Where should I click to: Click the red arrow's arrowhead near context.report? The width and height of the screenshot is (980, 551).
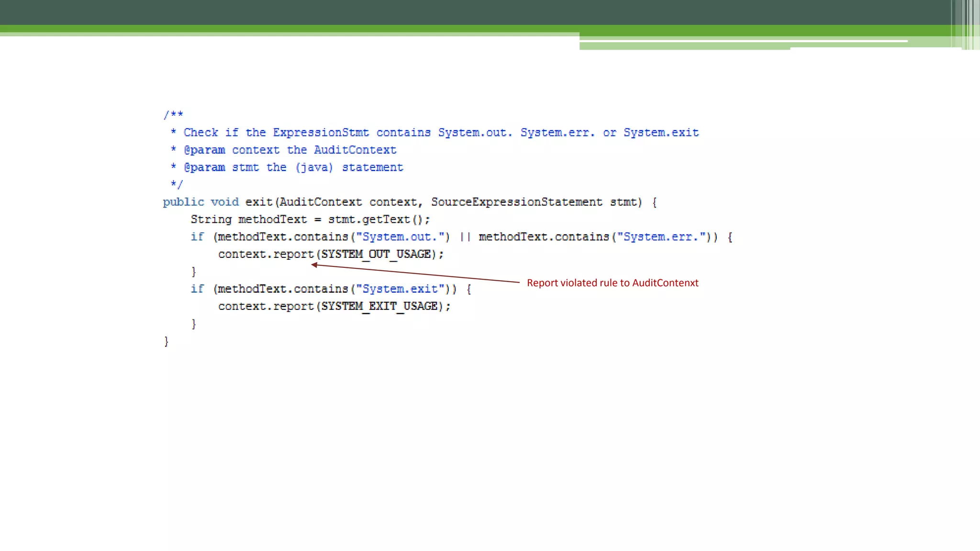pos(314,264)
